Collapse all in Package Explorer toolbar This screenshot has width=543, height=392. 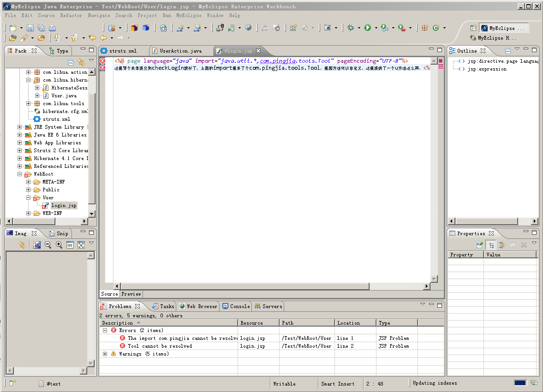[x=71, y=62]
